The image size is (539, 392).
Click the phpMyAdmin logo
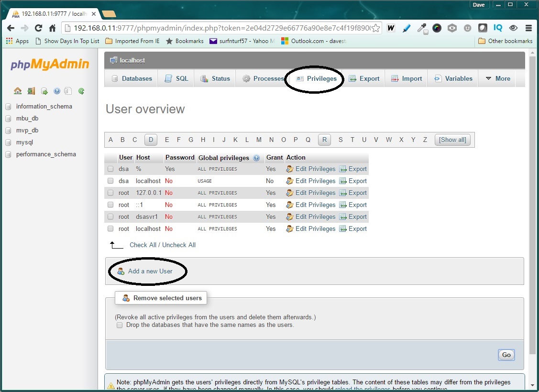(50, 64)
